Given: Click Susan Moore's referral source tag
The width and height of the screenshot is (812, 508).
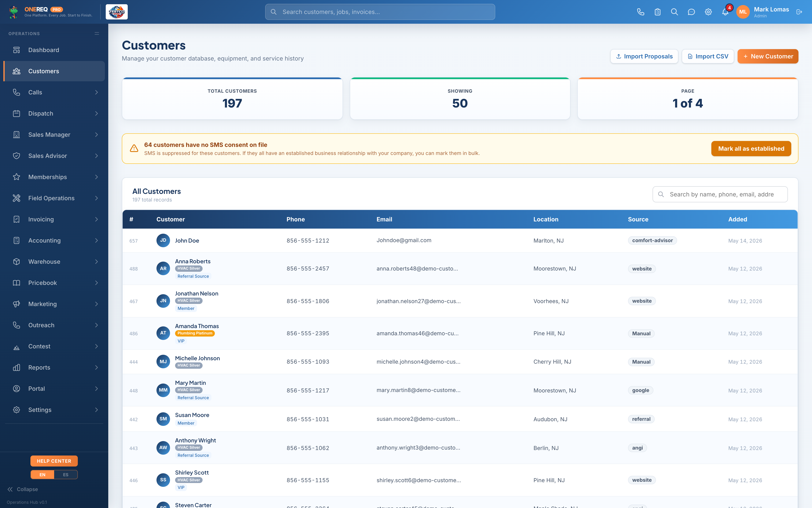Looking at the screenshot, I should click(641, 419).
